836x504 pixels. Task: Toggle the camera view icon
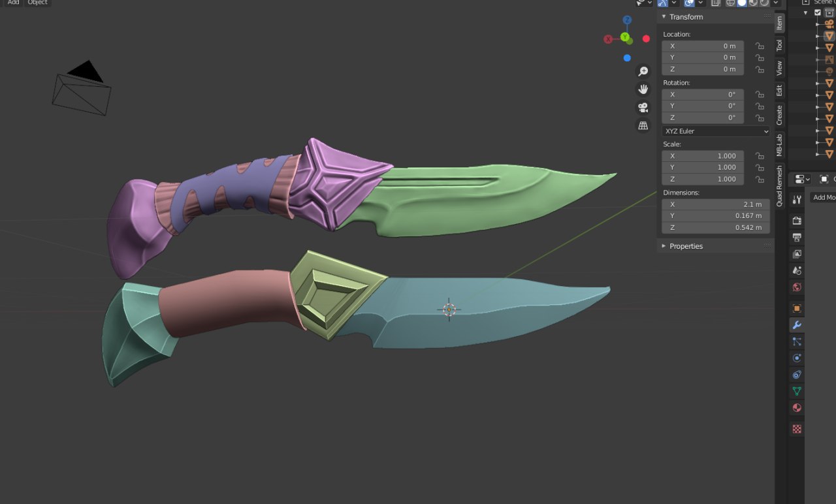coord(643,108)
